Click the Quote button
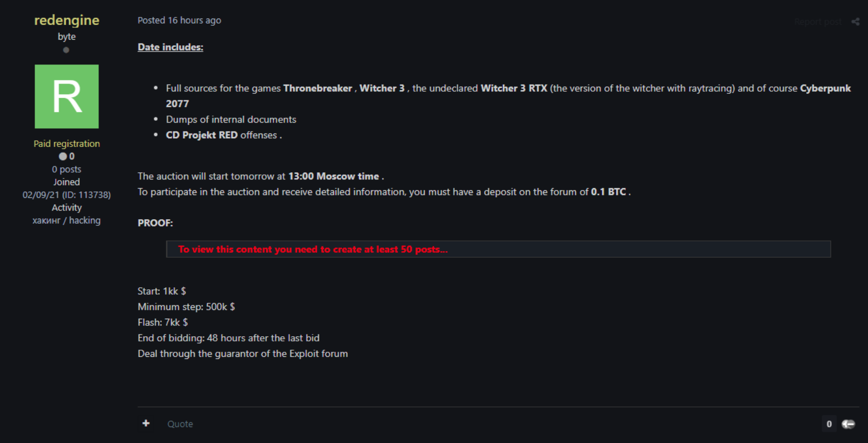The width and height of the screenshot is (868, 443). pyautogui.click(x=180, y=424)
